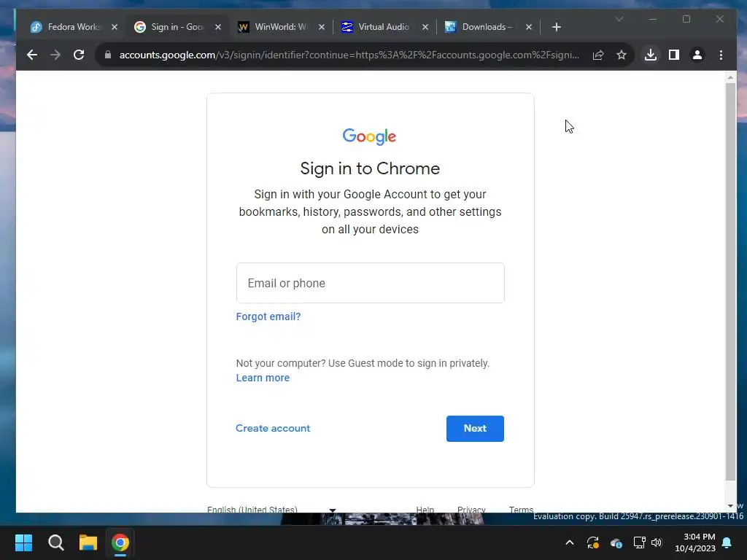Open the Chrome profile avatar icon
The width and height of the screenshot is (747, 560).
click(x=697, y=55)
